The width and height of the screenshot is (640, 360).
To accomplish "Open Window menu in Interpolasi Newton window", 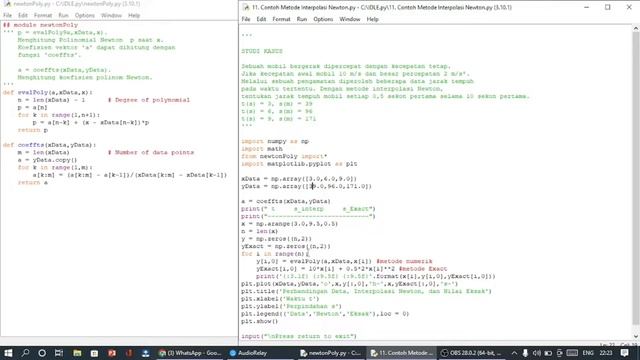I will (x=350, y=19).
